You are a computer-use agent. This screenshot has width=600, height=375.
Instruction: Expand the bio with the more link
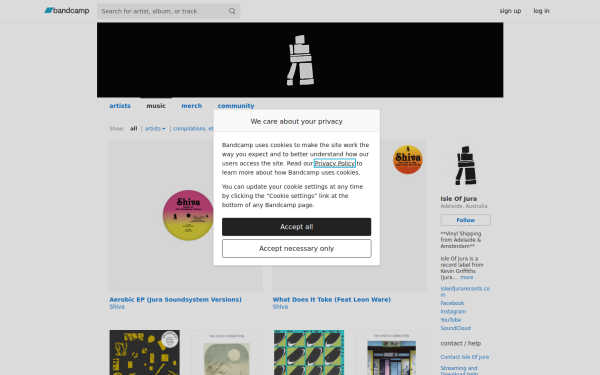point(466,277)
